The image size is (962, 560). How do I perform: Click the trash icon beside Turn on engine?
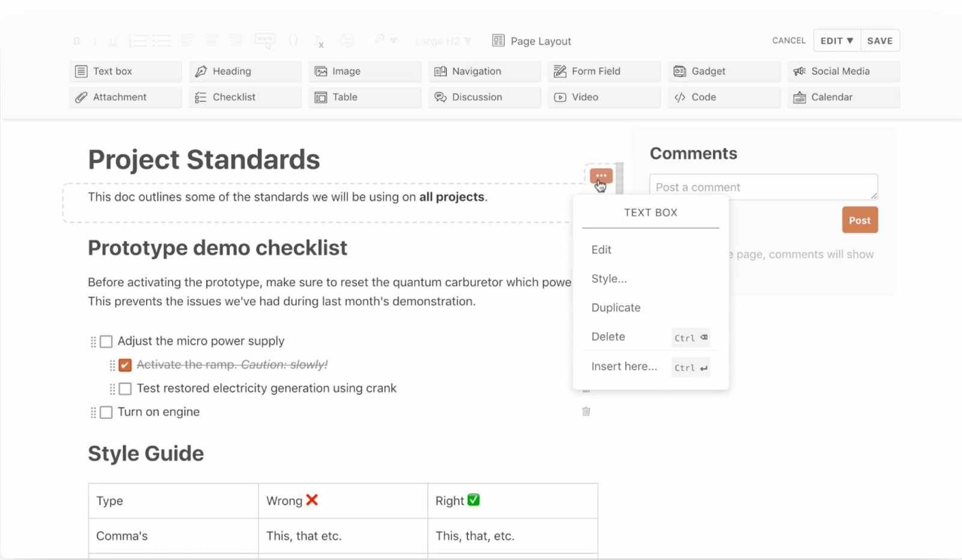point(586,412)
